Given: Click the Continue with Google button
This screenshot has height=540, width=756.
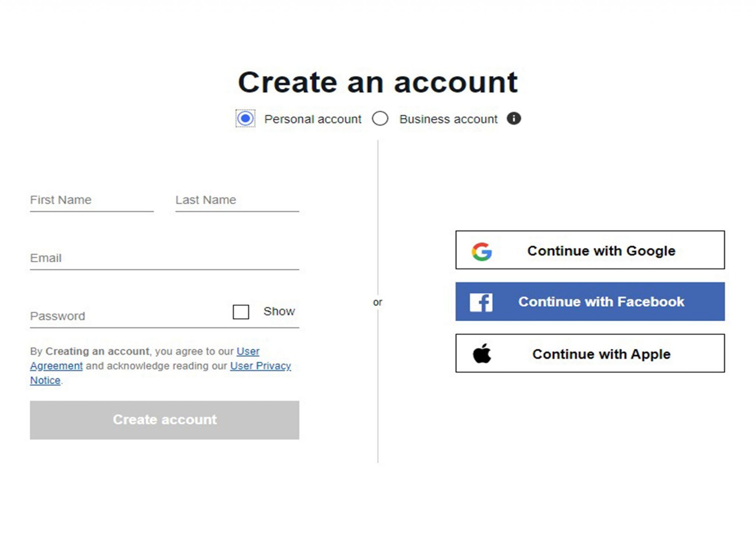Looking at the screenshot, I should click(590, 250).
